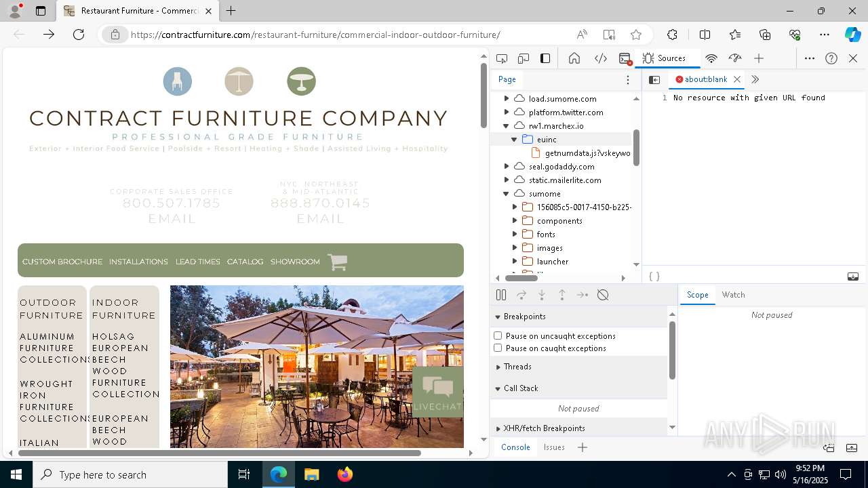Select the Page navigator tab

[x=507, y=79]
